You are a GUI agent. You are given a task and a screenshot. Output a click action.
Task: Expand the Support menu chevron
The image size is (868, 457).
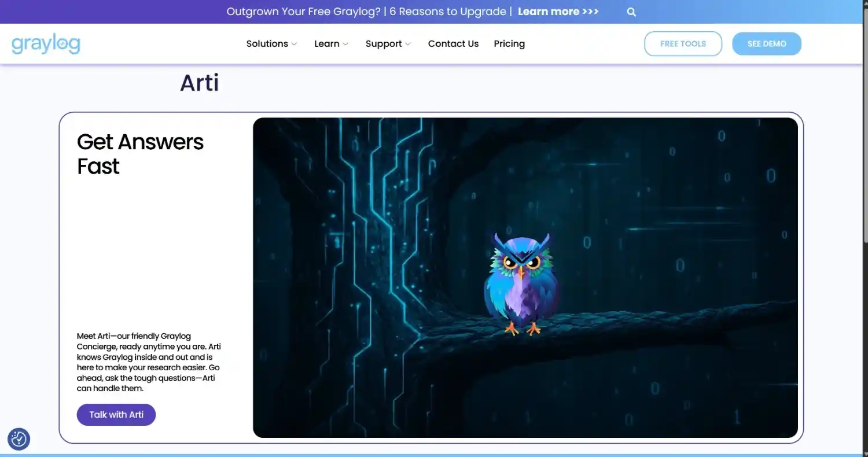[408, 44]
